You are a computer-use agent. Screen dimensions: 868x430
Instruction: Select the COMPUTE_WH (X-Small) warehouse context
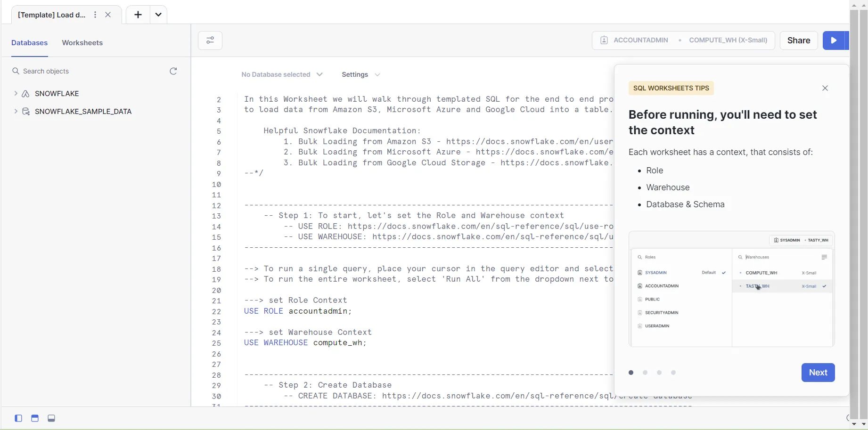[x=728, y=41]
